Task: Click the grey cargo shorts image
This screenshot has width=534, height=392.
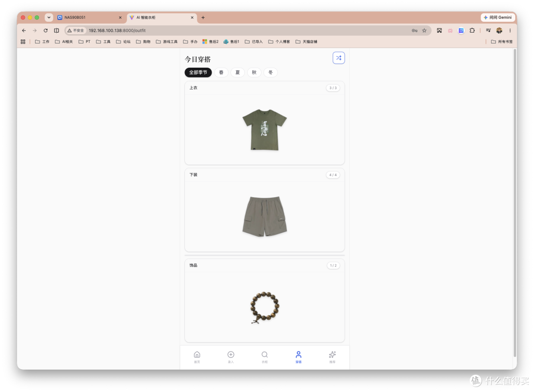Action: 265,216
